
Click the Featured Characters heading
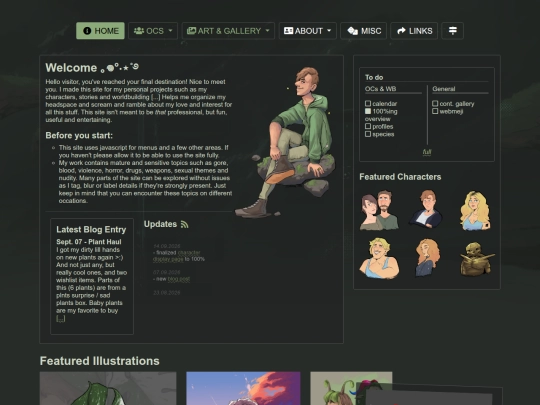(x=400, y=177)
